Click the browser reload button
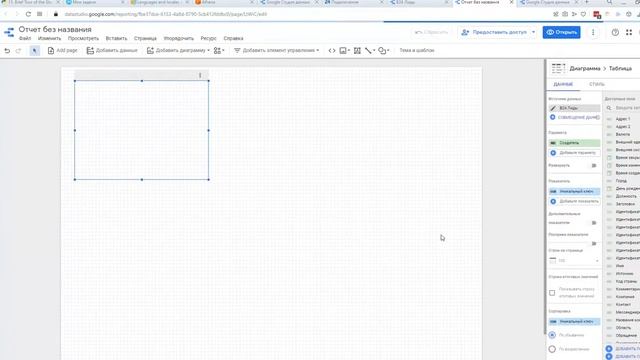This screenshot has width=640, height=360. pyautogui.click(x=28, y=14)
